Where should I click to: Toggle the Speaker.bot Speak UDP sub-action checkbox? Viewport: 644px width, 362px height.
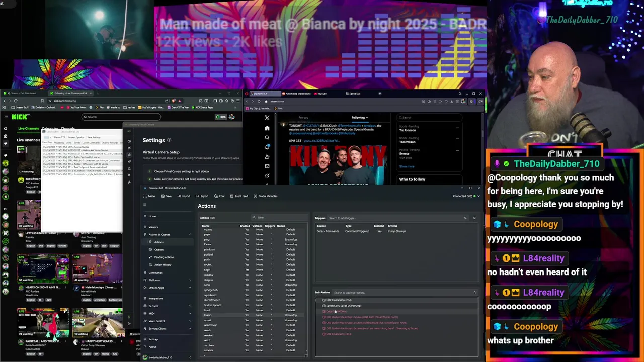click(324, 306)
